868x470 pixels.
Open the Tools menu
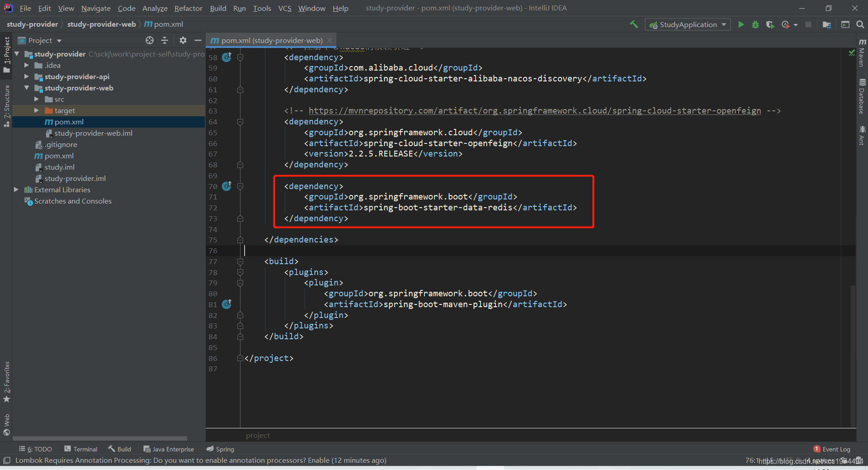[262, 8]
